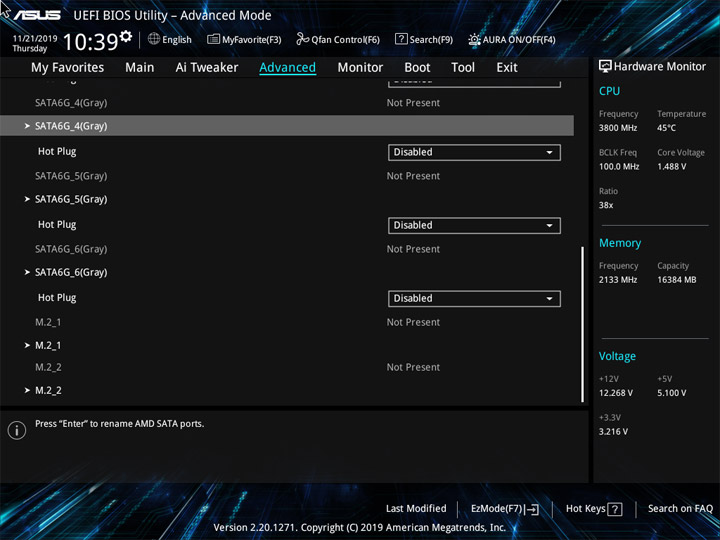Open date and time settings gear
Viewport: 720px width, 540px height.
point(126,36)
